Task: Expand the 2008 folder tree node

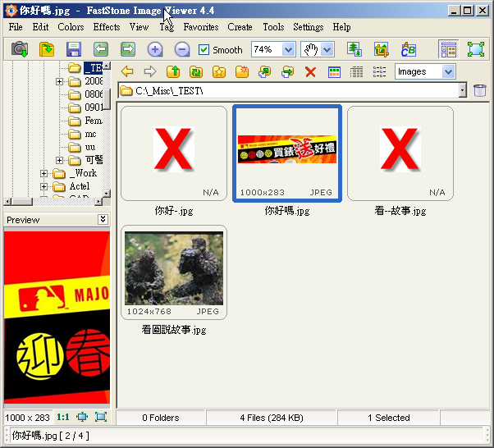Action: coord(59,81)
